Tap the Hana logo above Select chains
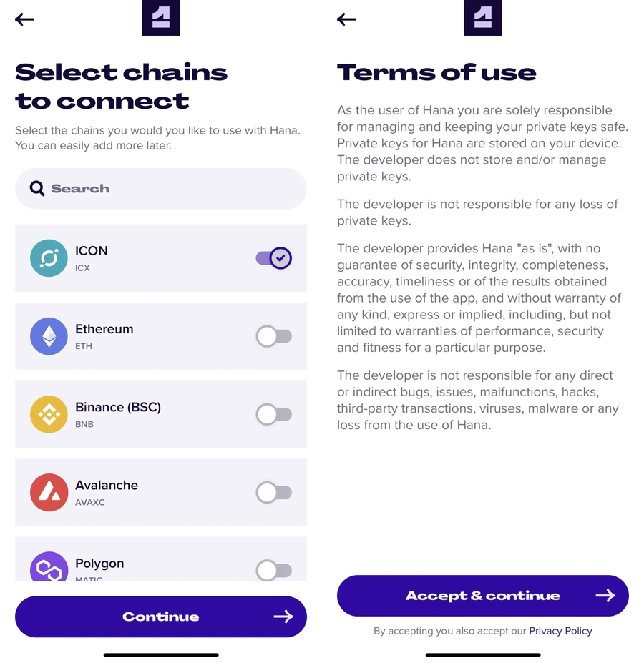 point(161,18)
